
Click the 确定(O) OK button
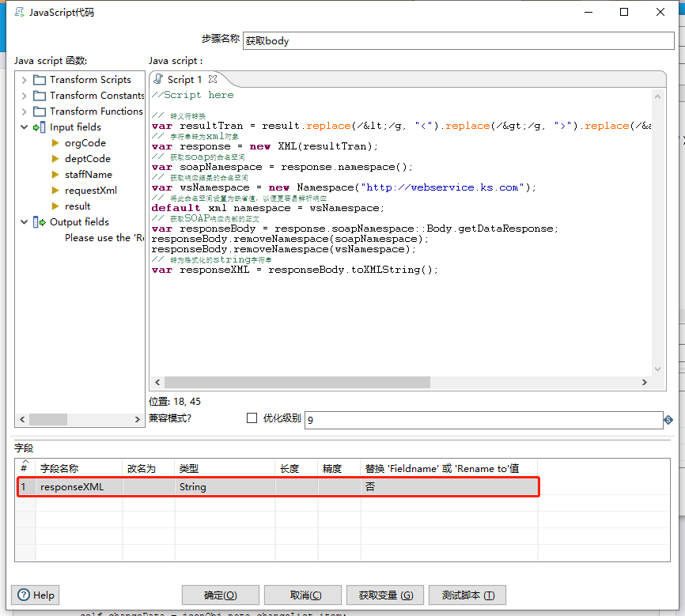coord(220,595)
